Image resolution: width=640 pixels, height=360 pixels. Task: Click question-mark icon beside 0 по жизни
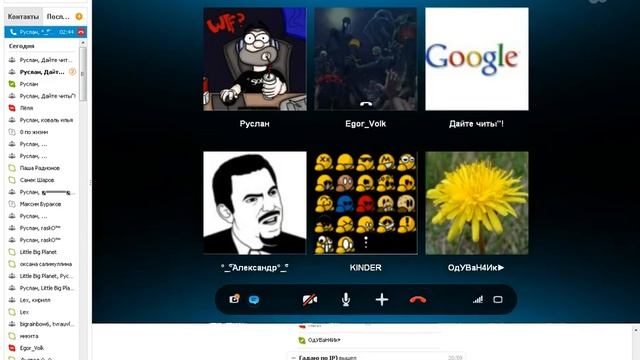click(x=12, y=132)
